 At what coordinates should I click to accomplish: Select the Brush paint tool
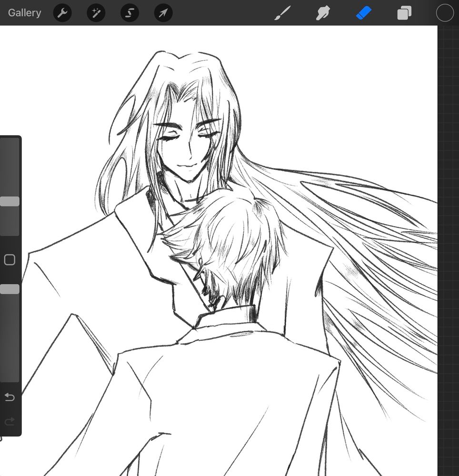282,13
